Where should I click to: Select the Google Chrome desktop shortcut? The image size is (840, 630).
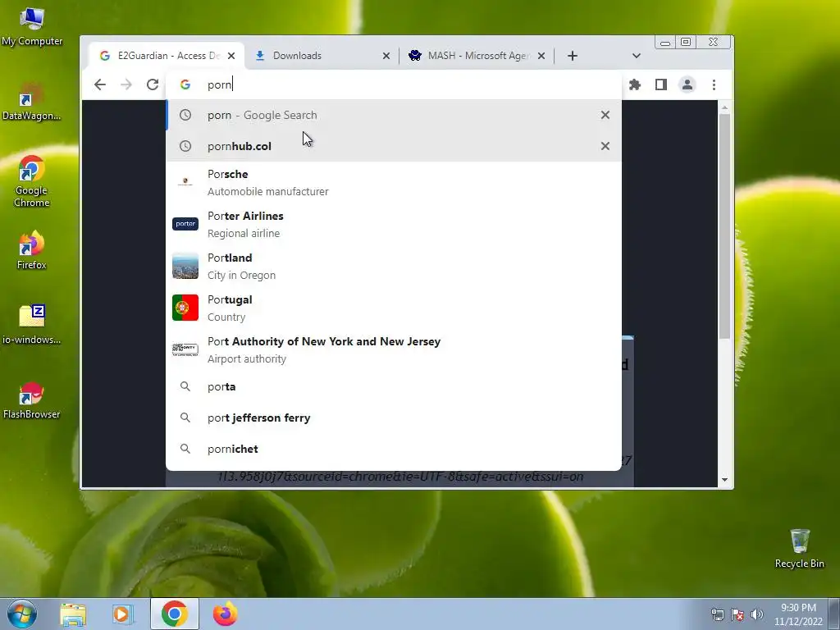32,181
